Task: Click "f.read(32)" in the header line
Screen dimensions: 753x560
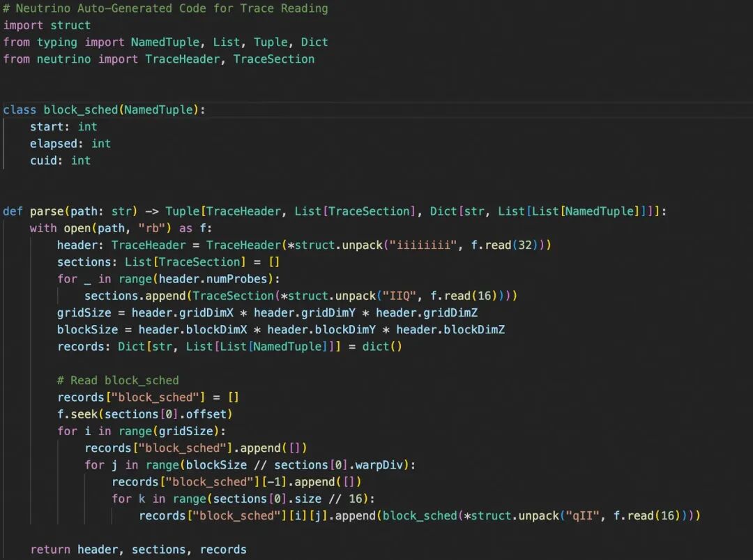Action: coord(505,245)
